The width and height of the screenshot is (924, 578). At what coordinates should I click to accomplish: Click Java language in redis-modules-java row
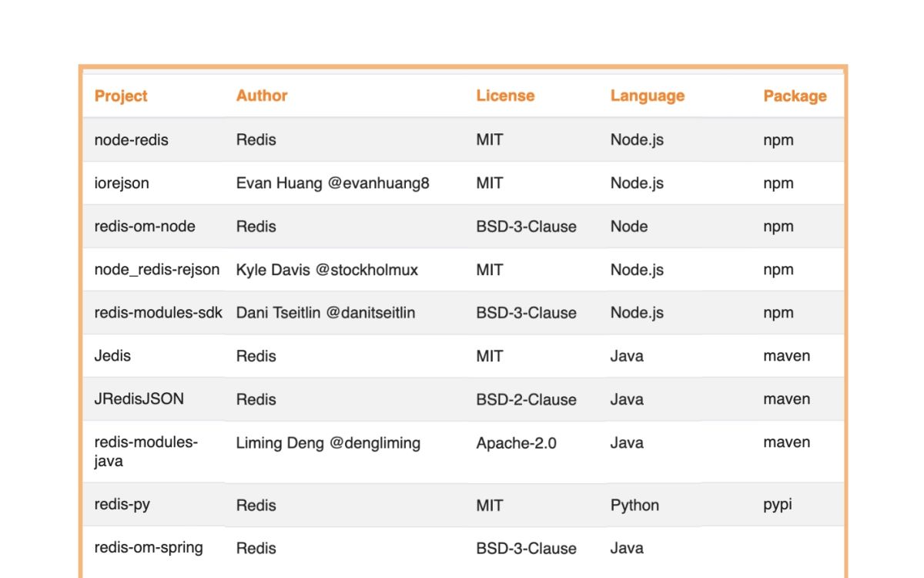(627, 443)
